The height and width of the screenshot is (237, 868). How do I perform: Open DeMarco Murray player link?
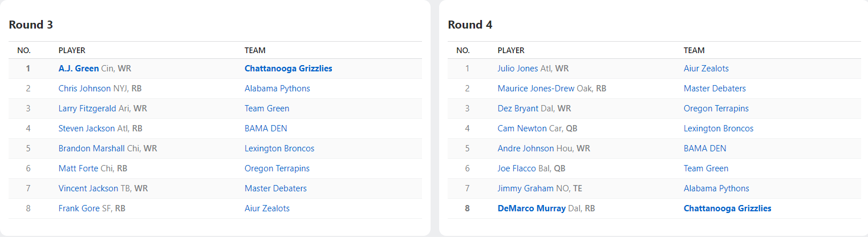pos(532,208)
